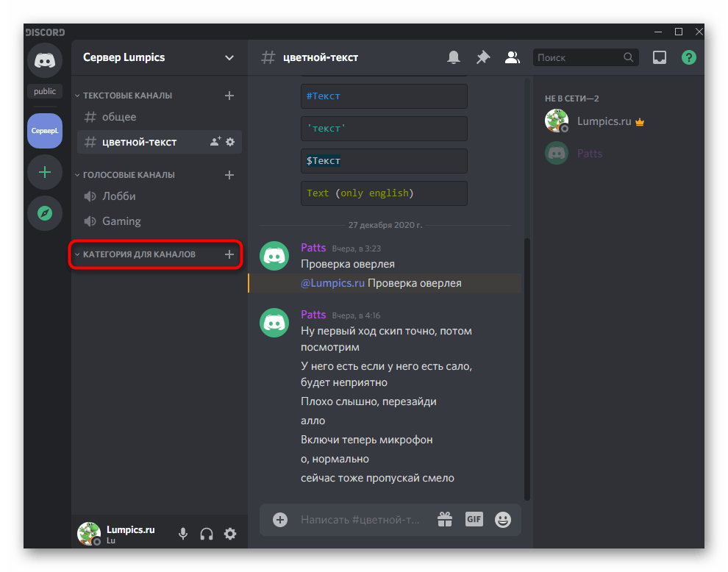Click Patts avatar beside 4:16 message
This screenshot has height=572, width=728.
(274, 323)
